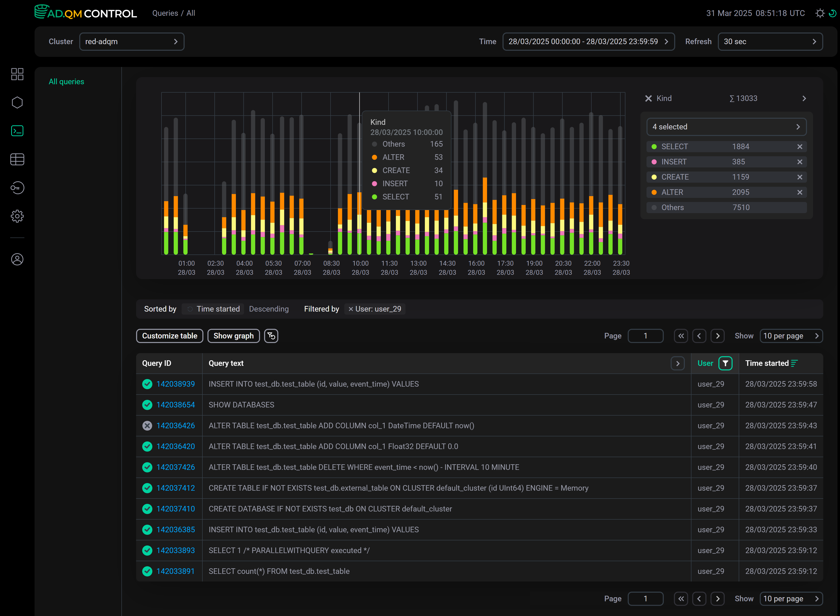840x616 pixels.
Task: Click the Customize table button
Action: tap(169, 336)
